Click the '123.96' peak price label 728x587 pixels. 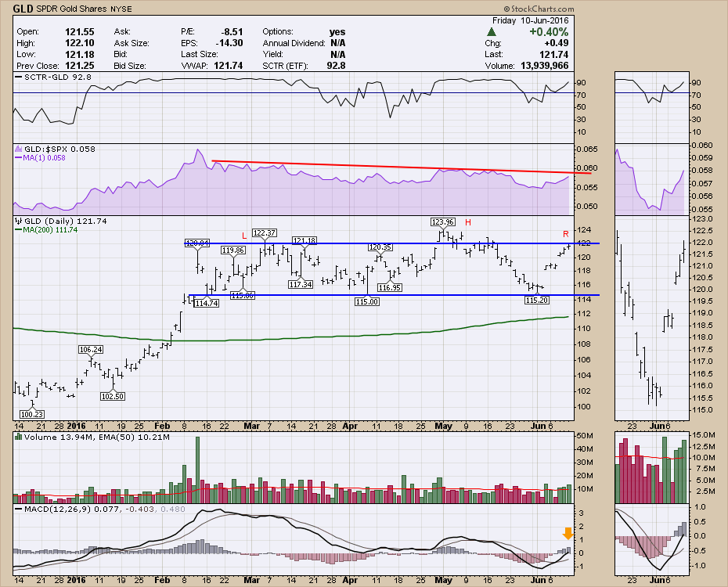coord(442,221)
